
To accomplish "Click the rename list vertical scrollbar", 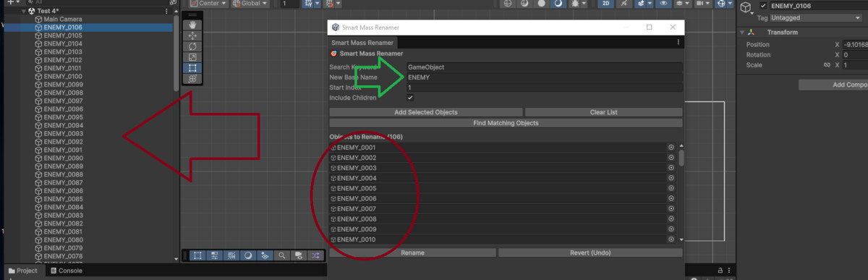I will pos(681,158).
